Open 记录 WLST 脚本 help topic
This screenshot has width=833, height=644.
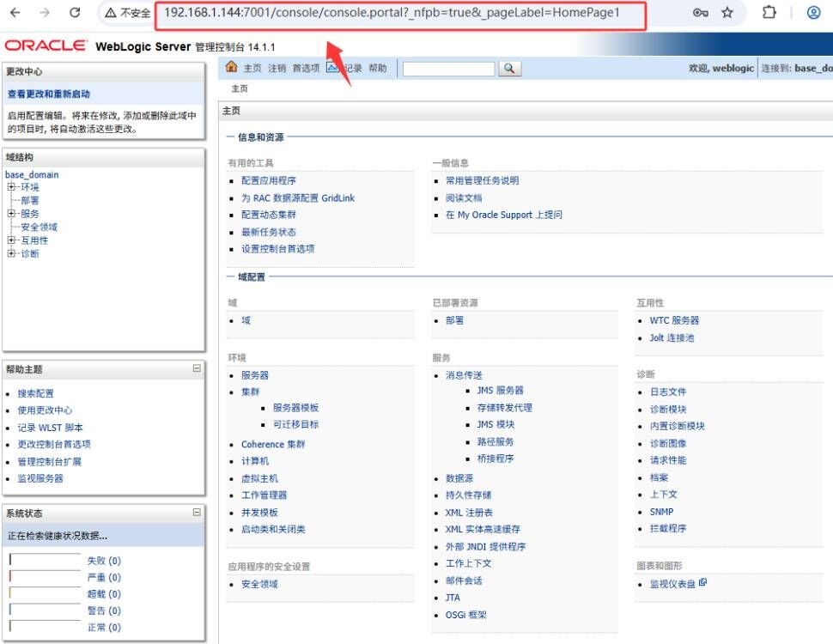51,428
